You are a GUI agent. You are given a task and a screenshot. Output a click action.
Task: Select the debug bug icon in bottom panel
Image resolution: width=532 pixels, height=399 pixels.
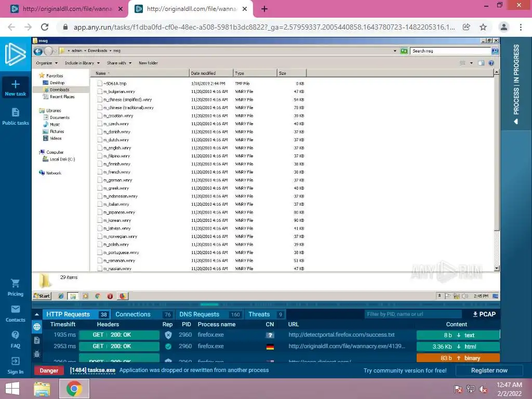37,354
